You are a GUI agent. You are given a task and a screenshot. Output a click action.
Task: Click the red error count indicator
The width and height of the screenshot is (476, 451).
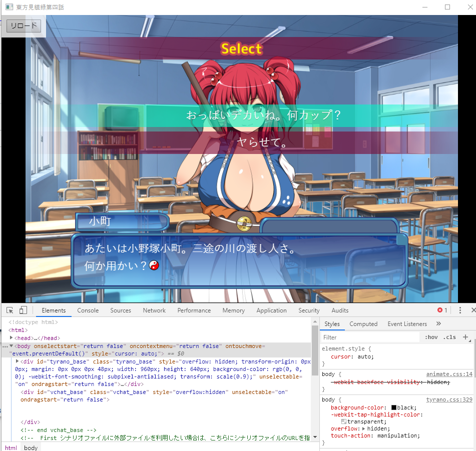coord(442,310)
